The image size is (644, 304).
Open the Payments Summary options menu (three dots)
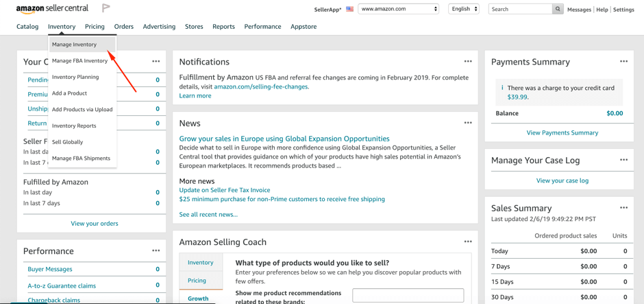624,61
